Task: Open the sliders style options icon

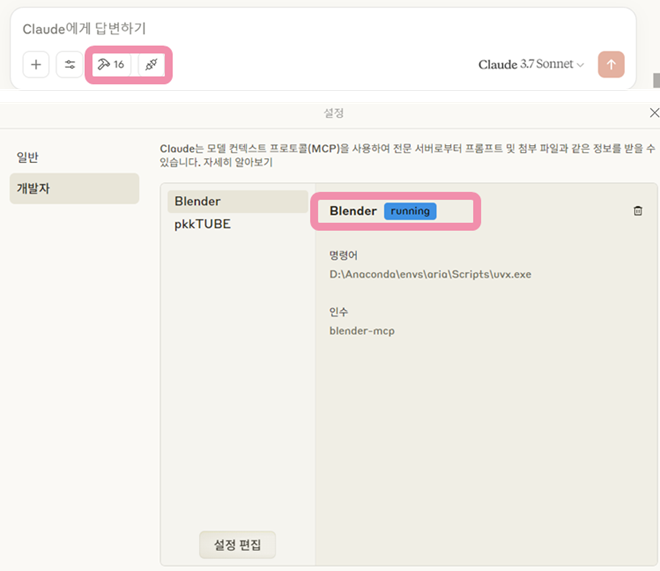Action: (x=70, y=65)
